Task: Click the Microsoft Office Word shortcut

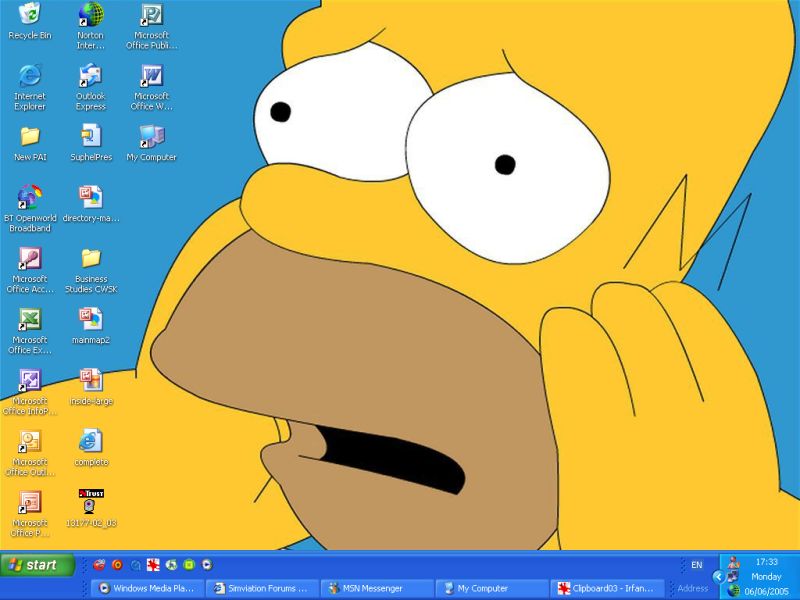Action: pos(151,76)
